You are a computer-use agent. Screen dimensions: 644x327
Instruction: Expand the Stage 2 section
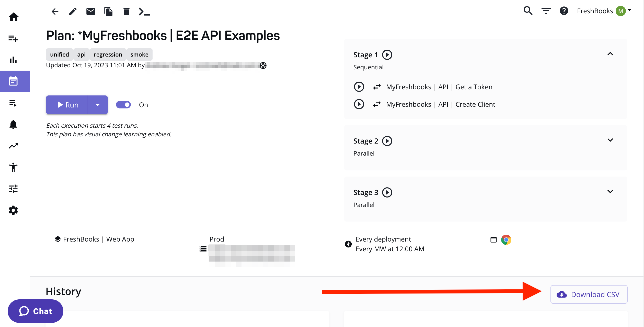click(611, 140)
